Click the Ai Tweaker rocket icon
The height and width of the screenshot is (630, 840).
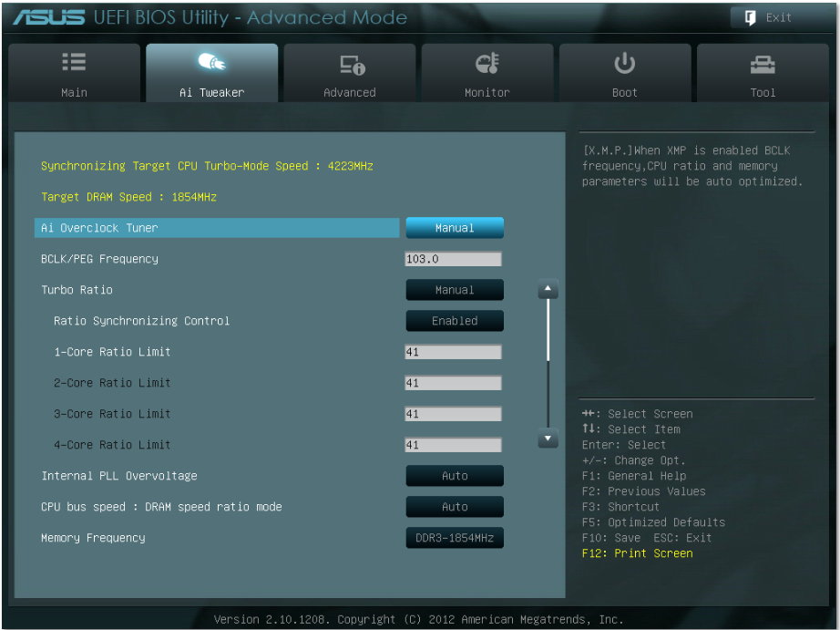point(211,62)
